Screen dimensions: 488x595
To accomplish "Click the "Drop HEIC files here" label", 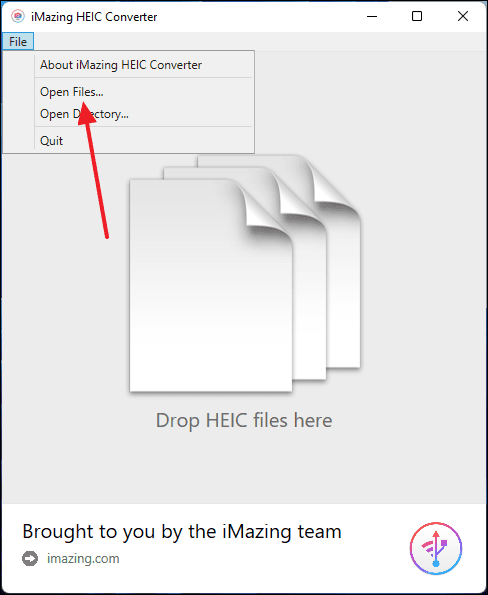I will [x=244, y=420].
